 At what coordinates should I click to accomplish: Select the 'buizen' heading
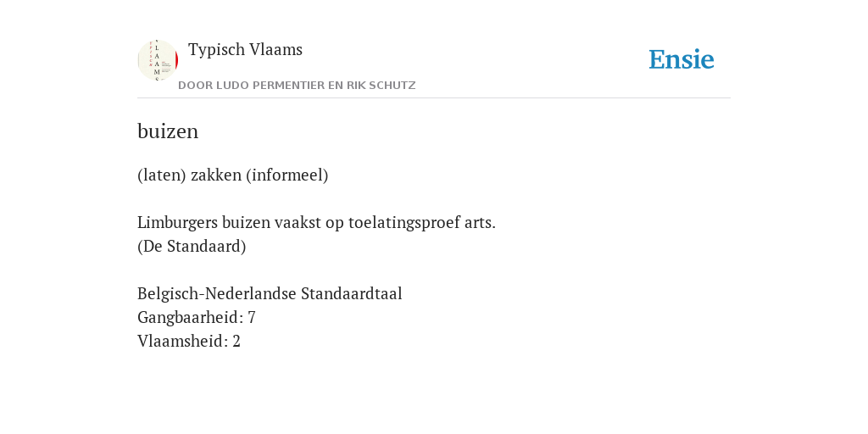(x=168, y=131)
